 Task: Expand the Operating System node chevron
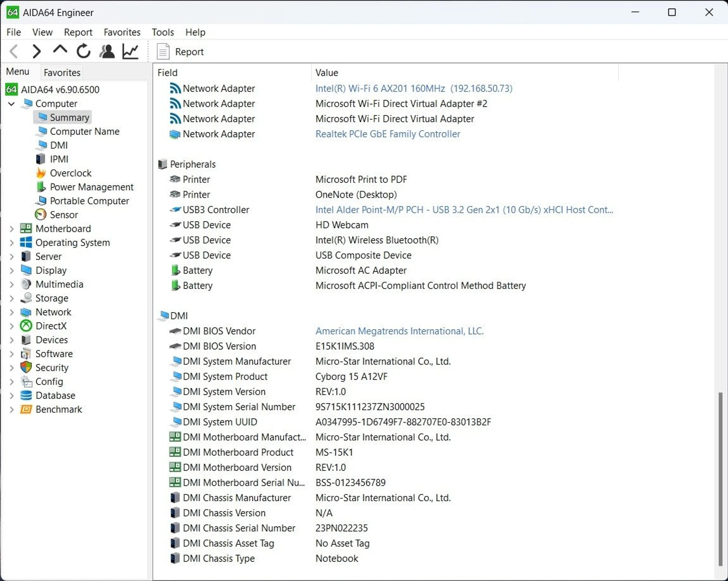[11, 243]
